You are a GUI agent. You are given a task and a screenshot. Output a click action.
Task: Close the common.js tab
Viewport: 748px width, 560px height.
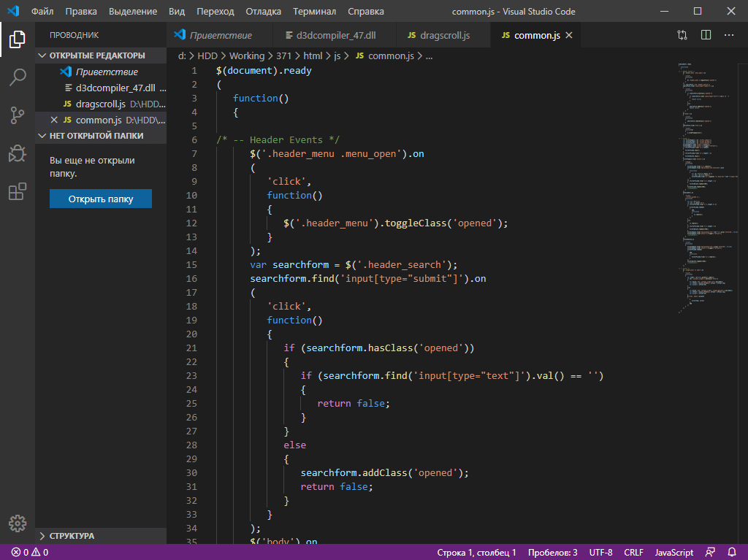point(568,35)
